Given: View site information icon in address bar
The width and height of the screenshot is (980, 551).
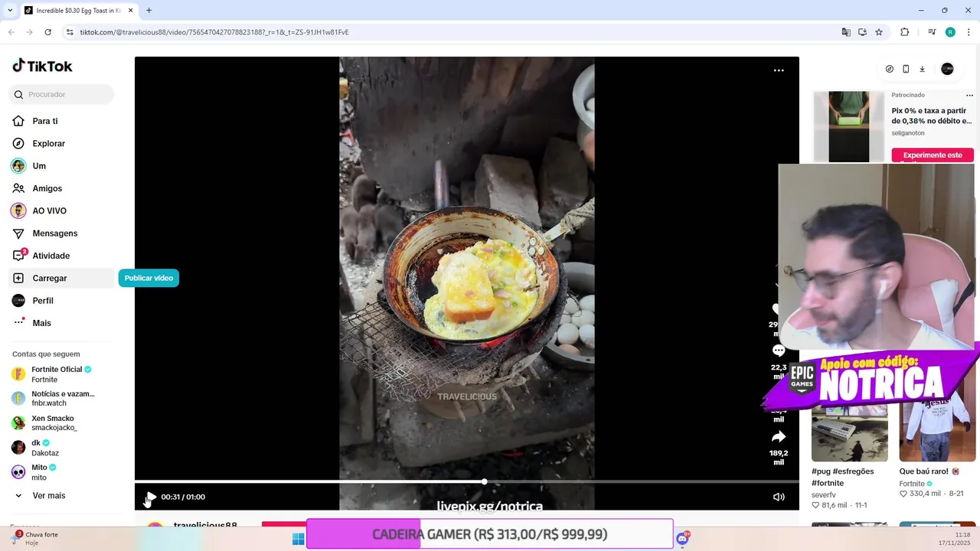Looking at the screenshot, I should click(70, 32).
